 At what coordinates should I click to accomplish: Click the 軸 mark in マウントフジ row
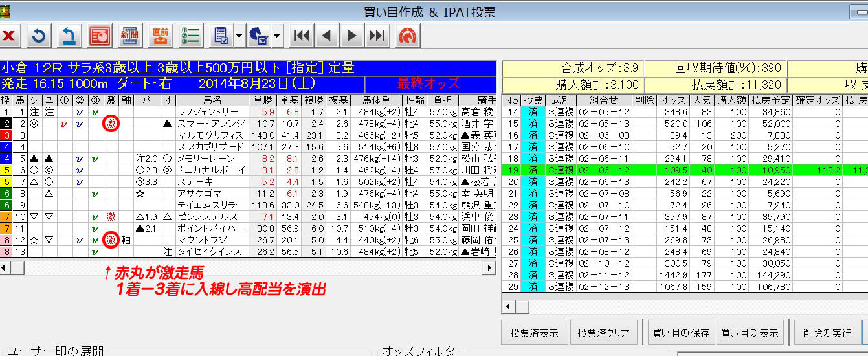(126, 240)
